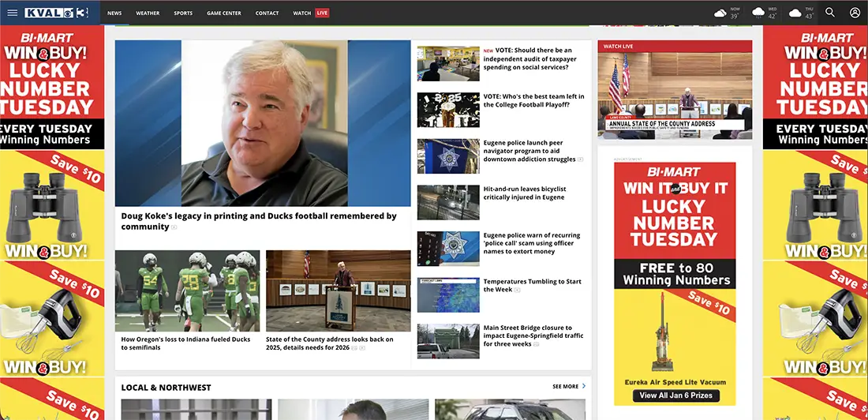Click the scam story phone badge thumbnail

pos(448,249)
